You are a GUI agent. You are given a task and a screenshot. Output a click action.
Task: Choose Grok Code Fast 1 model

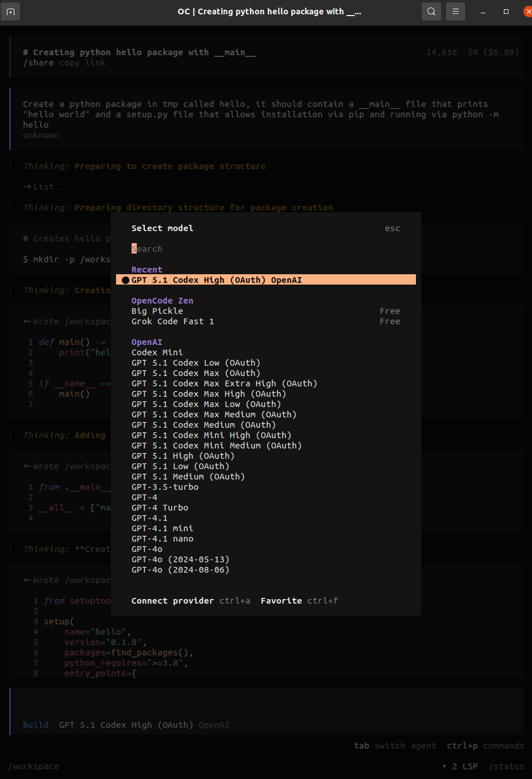click(172, 321)
